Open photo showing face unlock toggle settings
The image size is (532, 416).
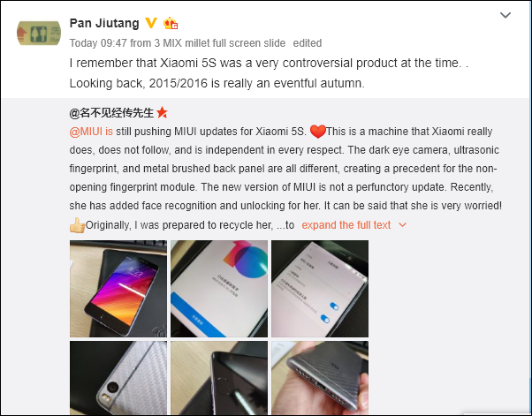click(x=320, y=289)
